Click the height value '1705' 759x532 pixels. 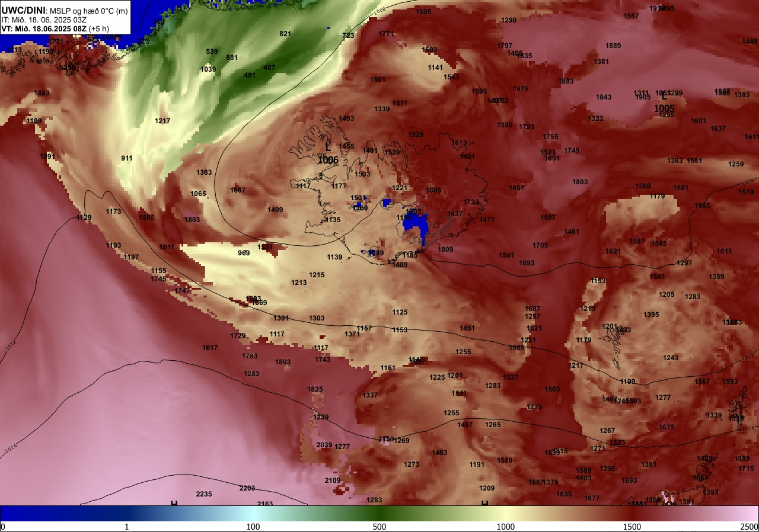pyautogui.click(x=540, y=245)
